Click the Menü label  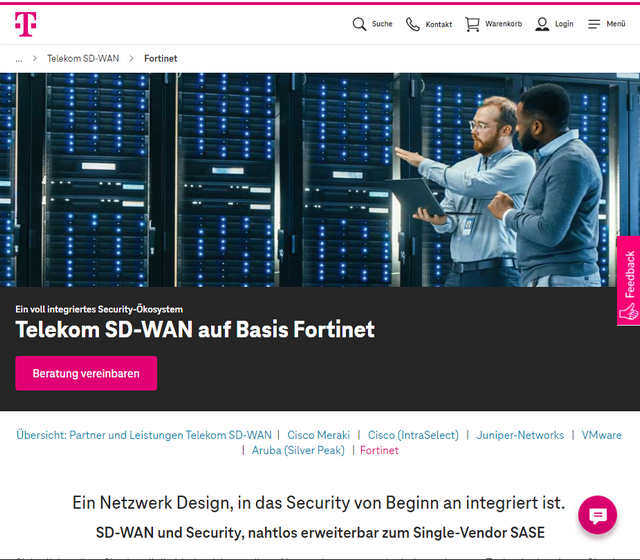click(616, 24)
